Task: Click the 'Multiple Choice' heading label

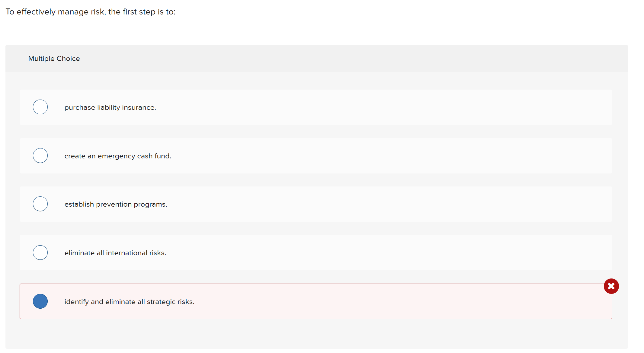Action: click(x=54, y=59)
